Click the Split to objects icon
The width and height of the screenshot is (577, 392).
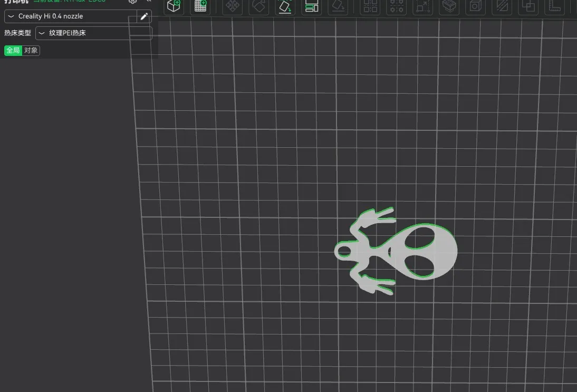point(370,6)
